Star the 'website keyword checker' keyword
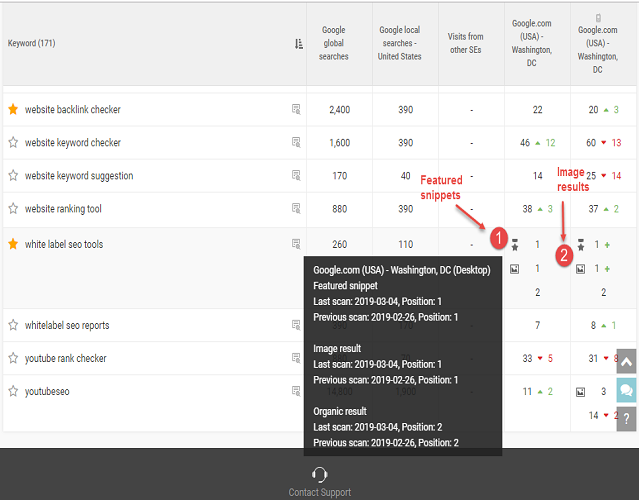The height and width of the screenshot is (500, 639). pyautogui.click(x=13, y=143)
